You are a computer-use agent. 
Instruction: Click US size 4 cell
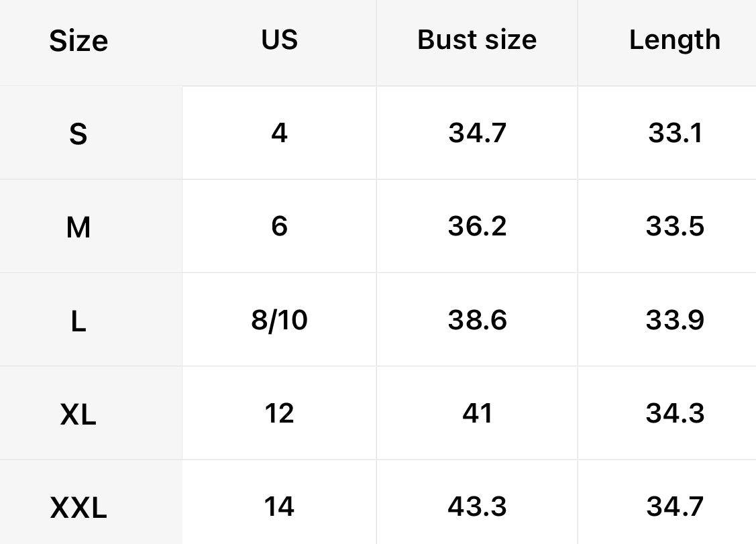tap(279, 133)
